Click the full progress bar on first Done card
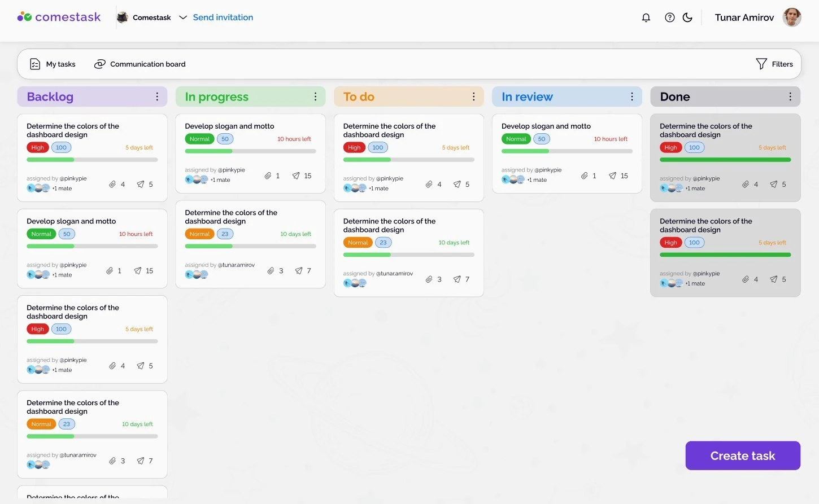 [x=725, y=160]
